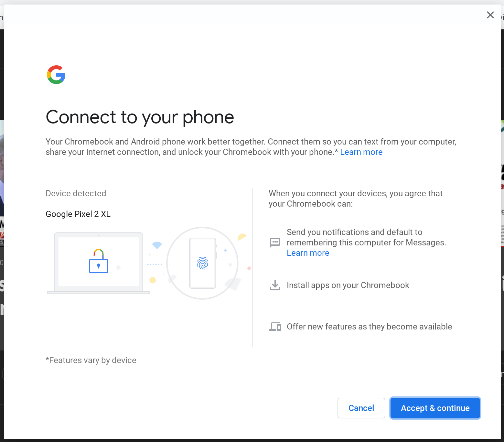
Task: Open Learn more under the Messages notice
Action: 307,253
